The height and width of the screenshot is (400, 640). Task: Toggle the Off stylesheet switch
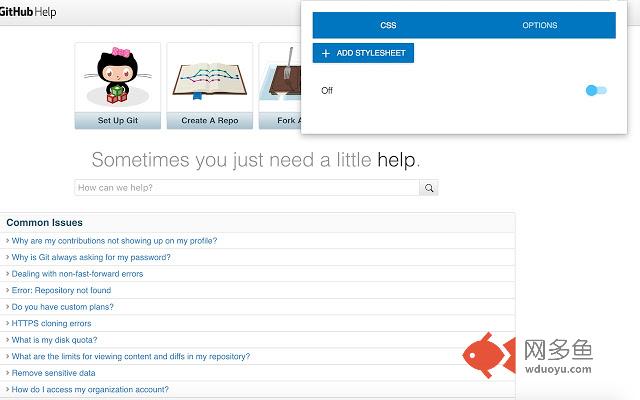point(596,90)
